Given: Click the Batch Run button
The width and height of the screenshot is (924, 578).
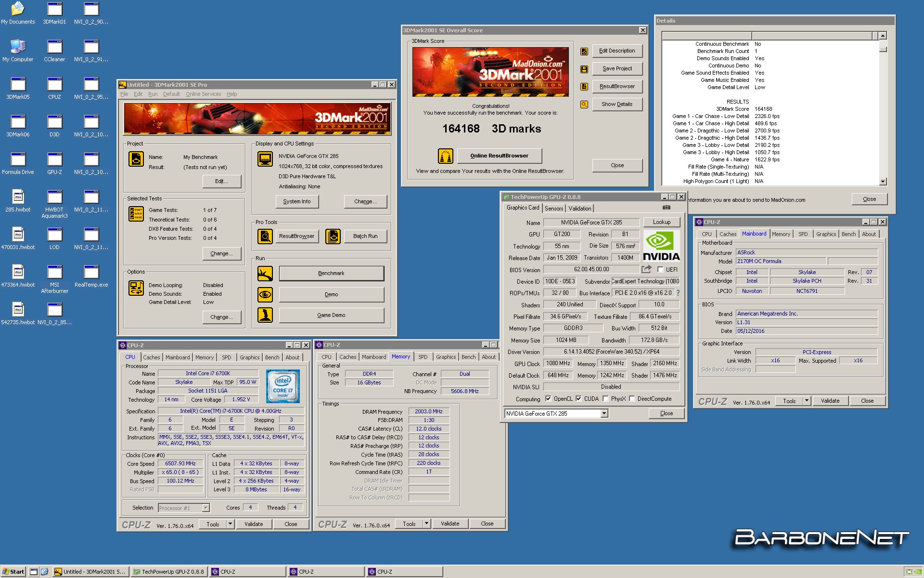Looking at the screenshot, I should (365, 236).
